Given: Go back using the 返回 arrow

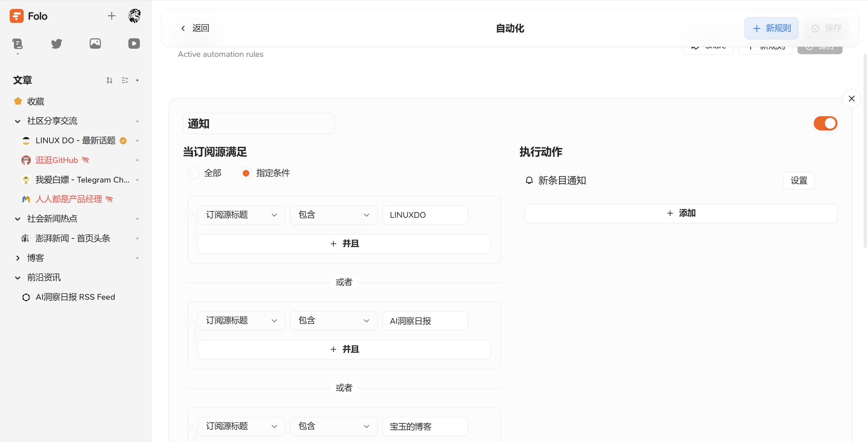Looking at the screenshot, I should (195, 28).
